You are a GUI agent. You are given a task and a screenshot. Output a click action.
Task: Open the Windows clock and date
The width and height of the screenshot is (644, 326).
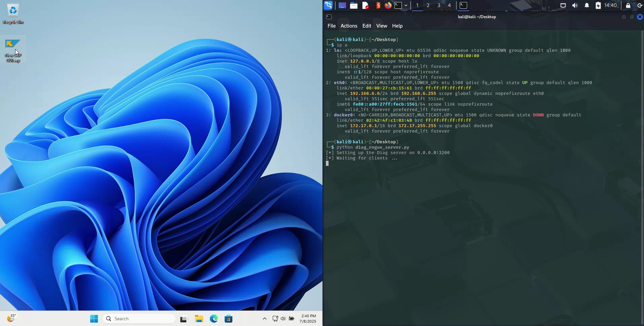(308, 319)
